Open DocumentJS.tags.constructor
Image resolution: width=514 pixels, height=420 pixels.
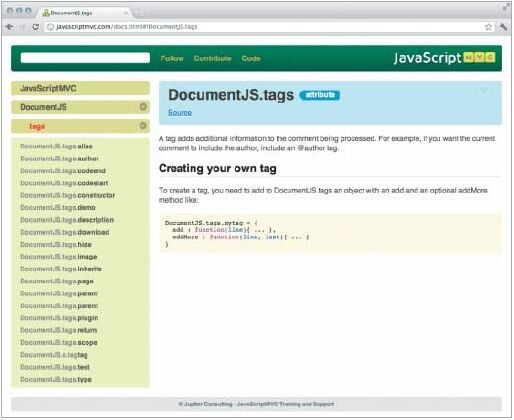[x=68, y=195]
